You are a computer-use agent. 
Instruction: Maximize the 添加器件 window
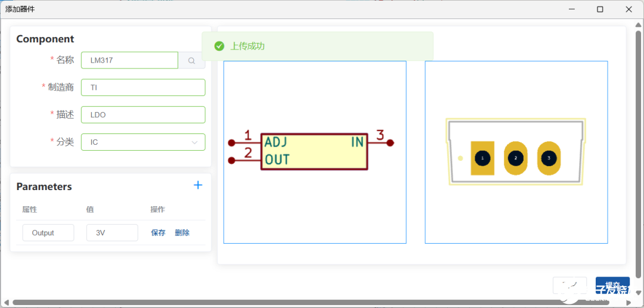(x=600, y=10)
